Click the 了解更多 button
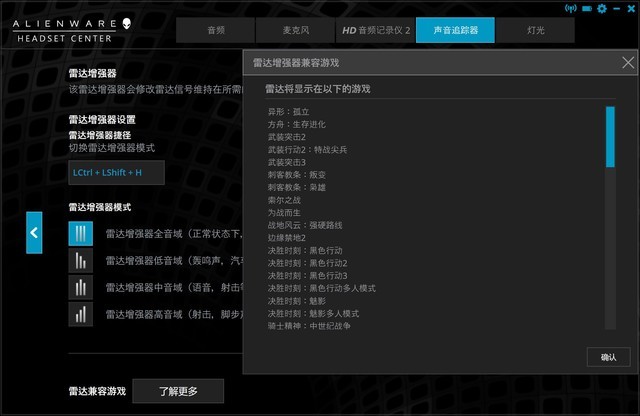640x416 pixels. (x=178, y=391)
